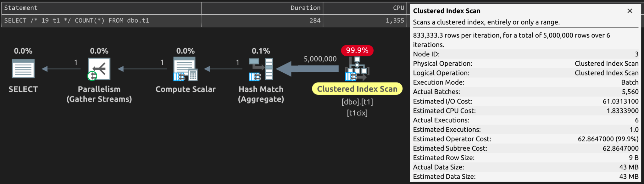Click arrow between Parallelism and SELECT
Image resolution: width=644 pixels, height=184 pixels.
[61, 69]
